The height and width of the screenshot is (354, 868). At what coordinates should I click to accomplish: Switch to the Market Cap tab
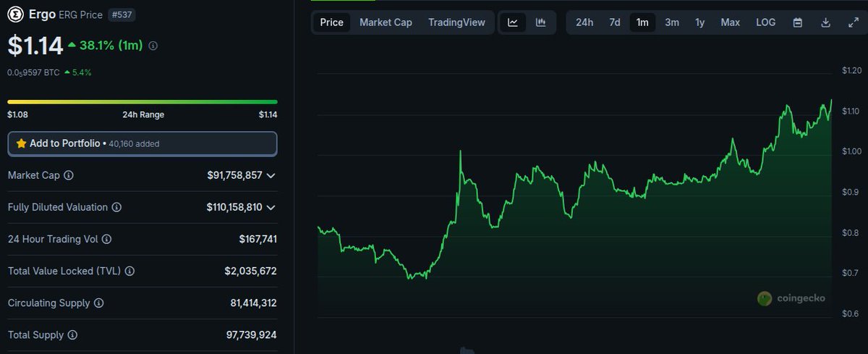click(x=386, y=22)
